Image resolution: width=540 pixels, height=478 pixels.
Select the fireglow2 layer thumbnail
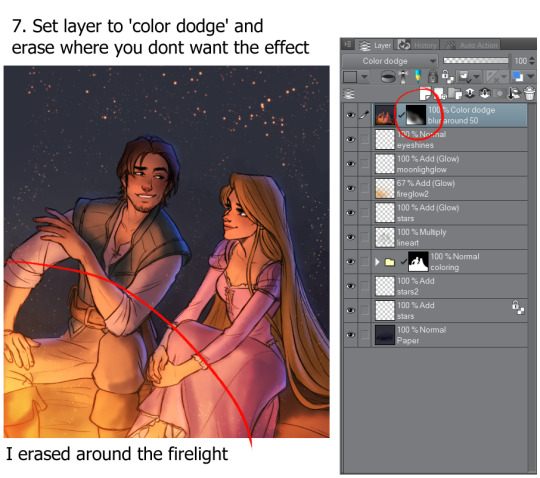(x=385, y=188)
